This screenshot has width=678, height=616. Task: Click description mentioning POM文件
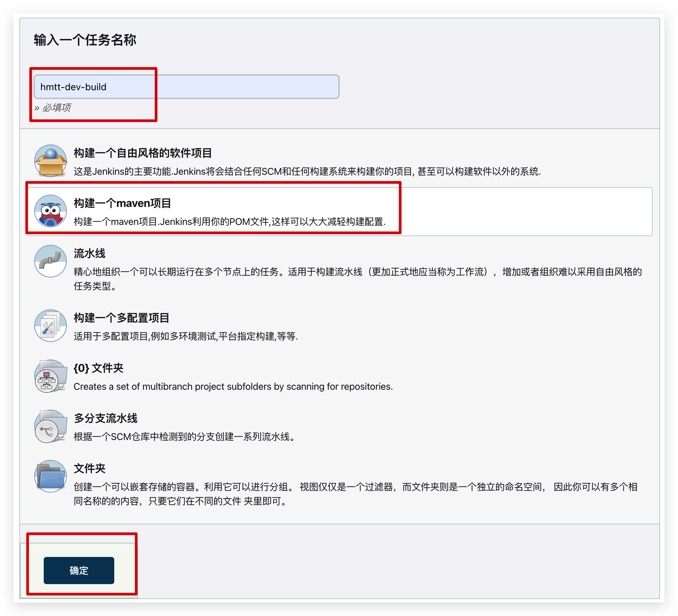click(x=230, y=222)
